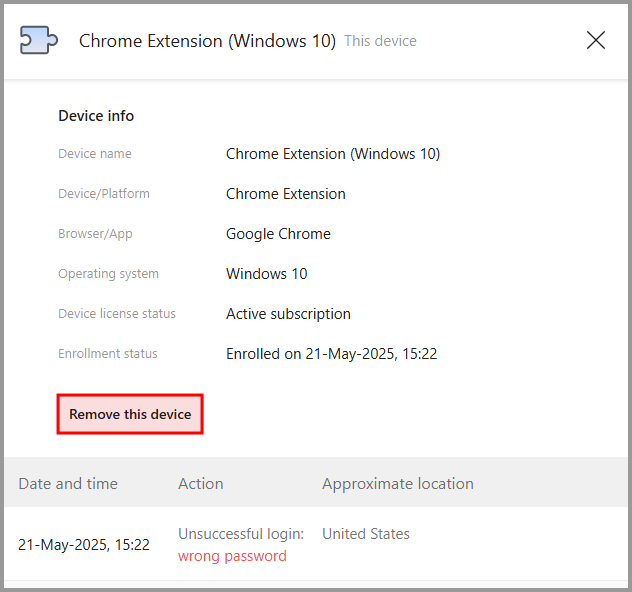Click the gray This device label

pos(380,41)
